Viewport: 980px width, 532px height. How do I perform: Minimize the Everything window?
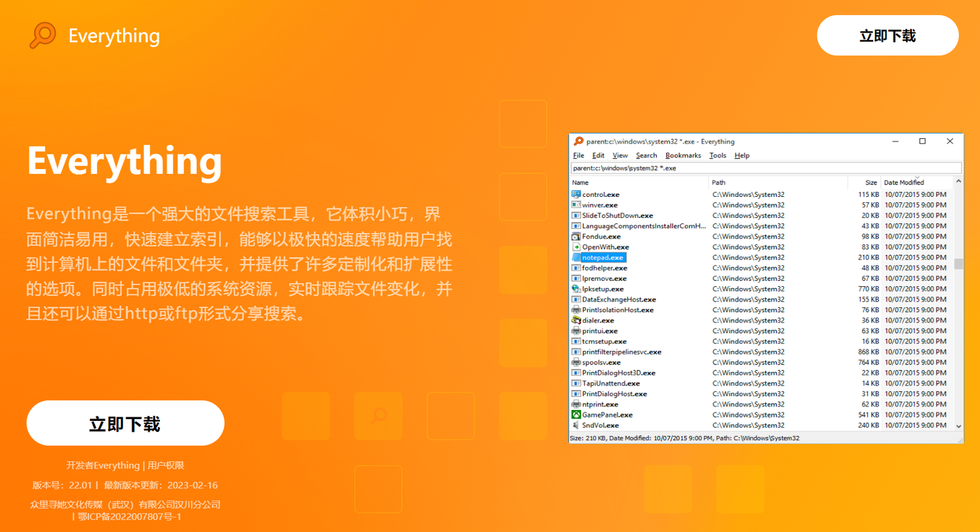(895, 142)
